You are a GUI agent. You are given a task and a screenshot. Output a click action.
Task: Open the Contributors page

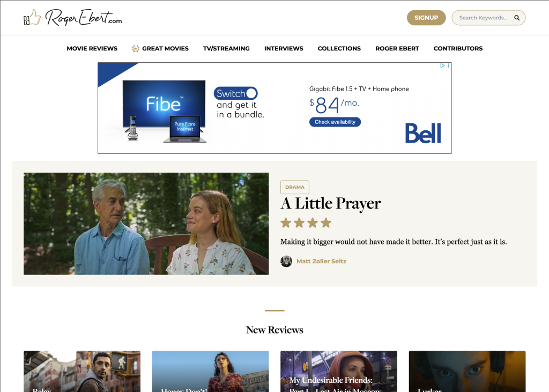click(458, 48)
